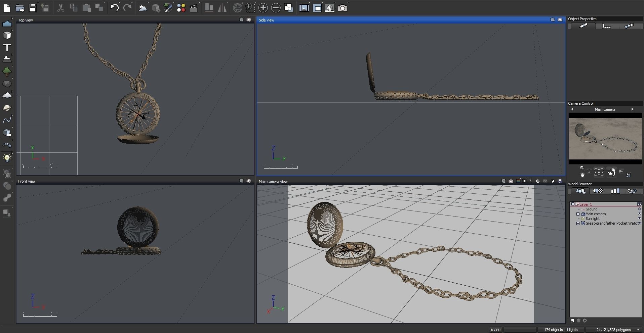Switch to World Browser Materials tab

(x=598, y=191)
